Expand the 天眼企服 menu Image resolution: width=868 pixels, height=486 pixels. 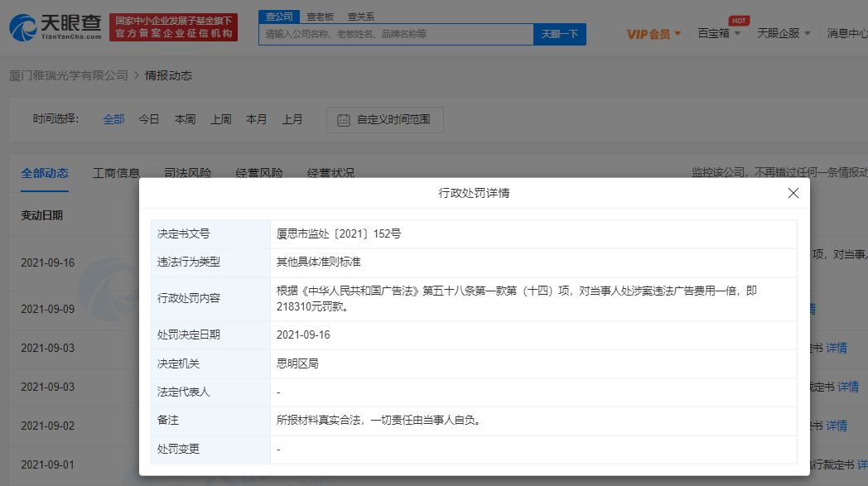[x=783, y=34]
